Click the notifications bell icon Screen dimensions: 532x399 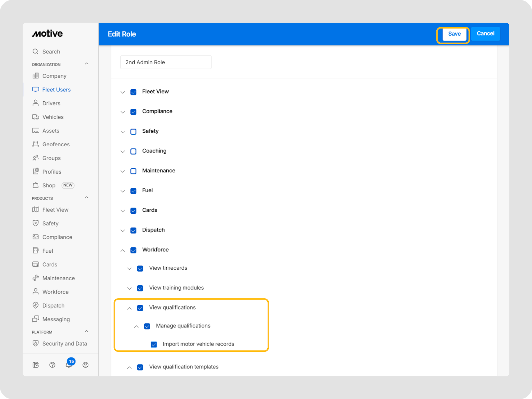[x=68, y=365]
